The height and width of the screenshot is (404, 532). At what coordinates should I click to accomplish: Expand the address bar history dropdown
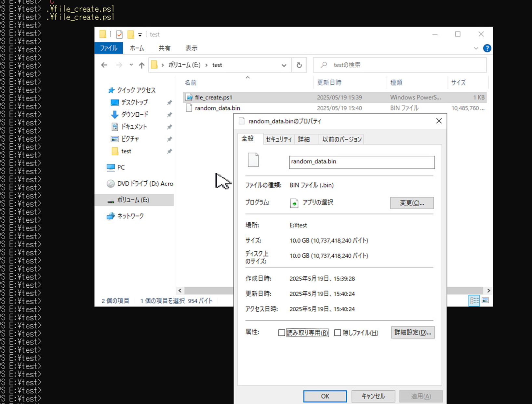point(284,65)
